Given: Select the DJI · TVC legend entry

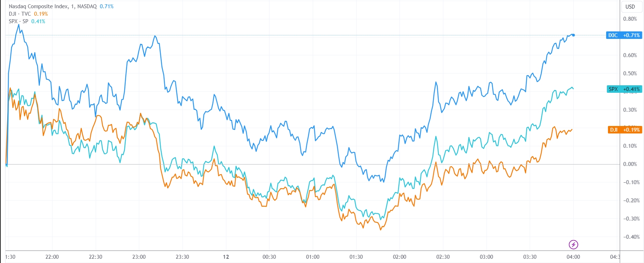Looking at the screenshot, I should click(x=20, y=14).
